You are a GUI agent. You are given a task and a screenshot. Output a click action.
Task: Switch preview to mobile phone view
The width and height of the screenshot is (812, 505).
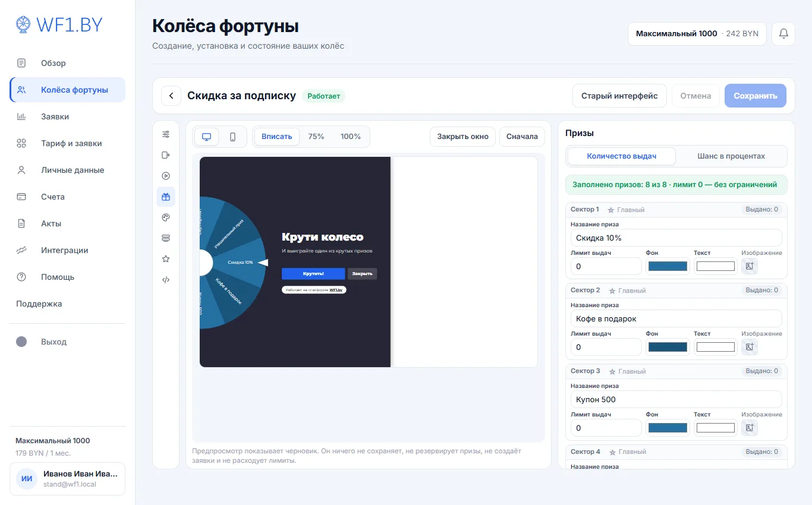click(x=232, y=137)
